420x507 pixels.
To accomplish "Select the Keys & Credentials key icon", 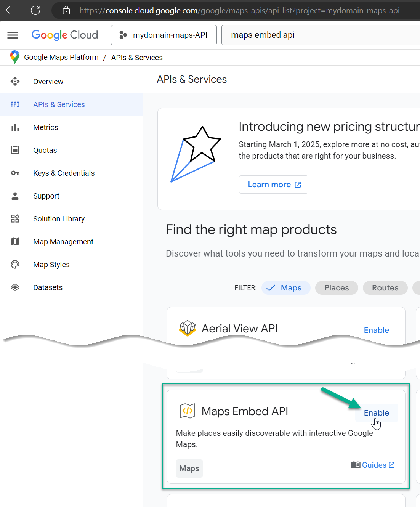I will pyautogui.click(x=15, y=173).
